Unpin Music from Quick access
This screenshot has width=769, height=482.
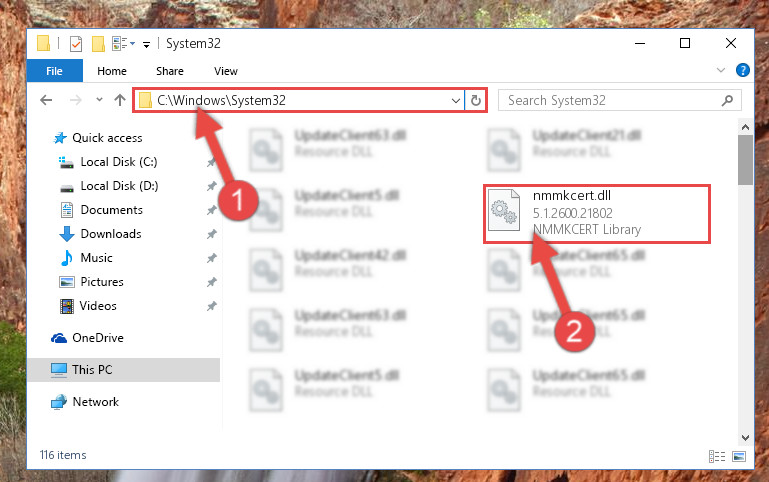click(x=211, y=258)
